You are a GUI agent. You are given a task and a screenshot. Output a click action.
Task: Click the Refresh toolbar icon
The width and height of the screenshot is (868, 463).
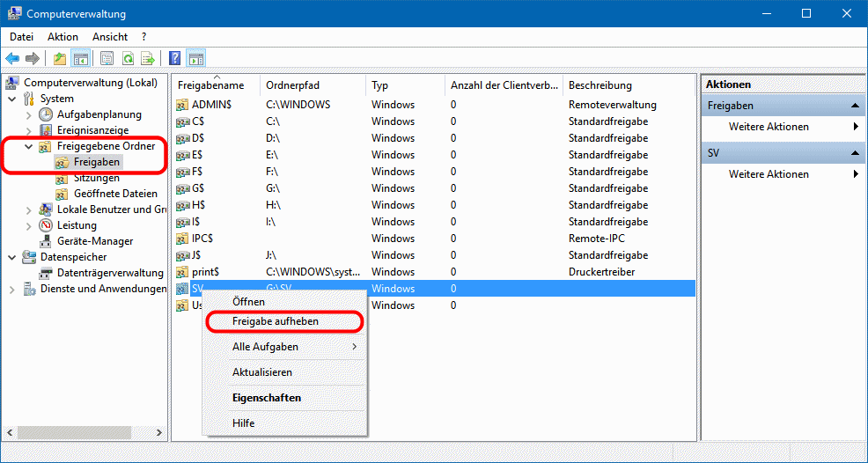(x=128, y=59)
